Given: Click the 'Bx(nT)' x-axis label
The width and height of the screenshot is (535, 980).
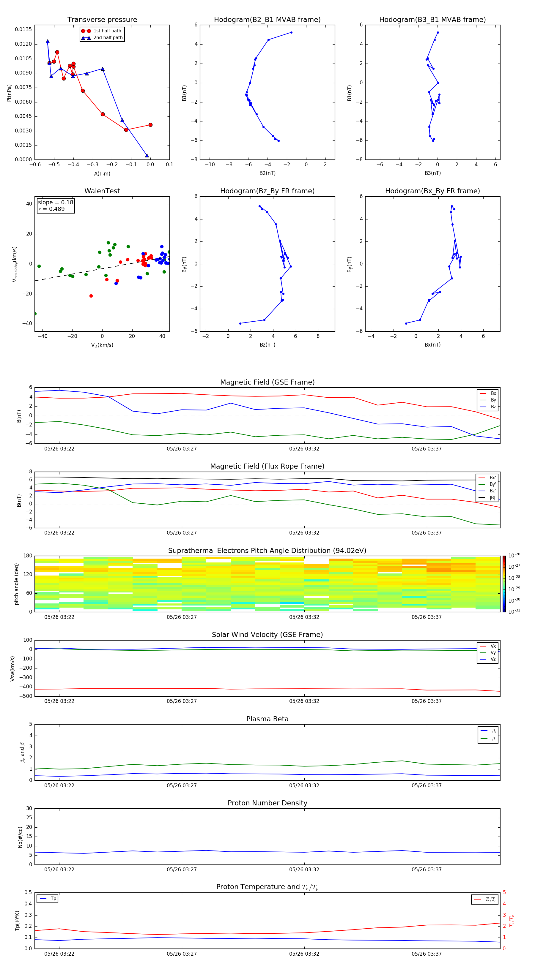Looking at the screenshot, I should [x=432, y=345].
